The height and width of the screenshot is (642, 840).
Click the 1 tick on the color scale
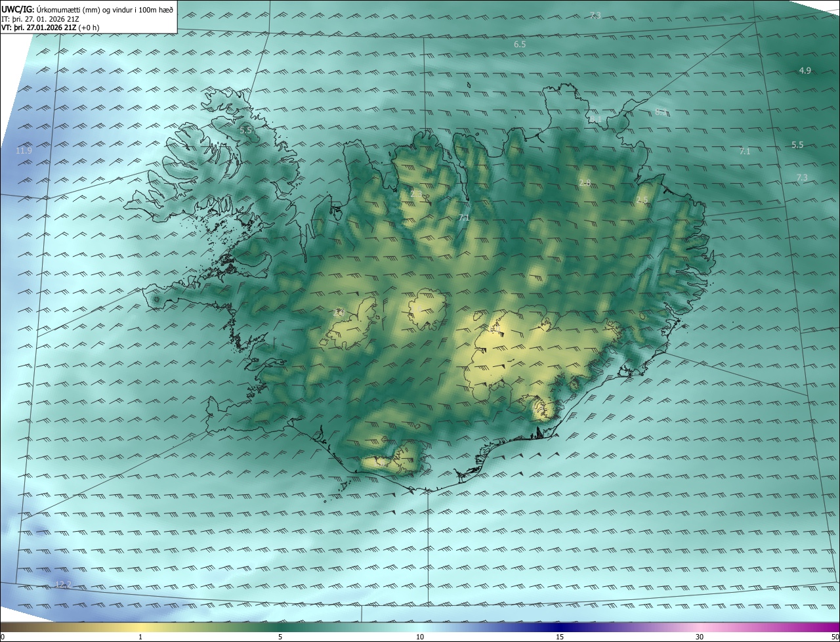coord(140,637)
